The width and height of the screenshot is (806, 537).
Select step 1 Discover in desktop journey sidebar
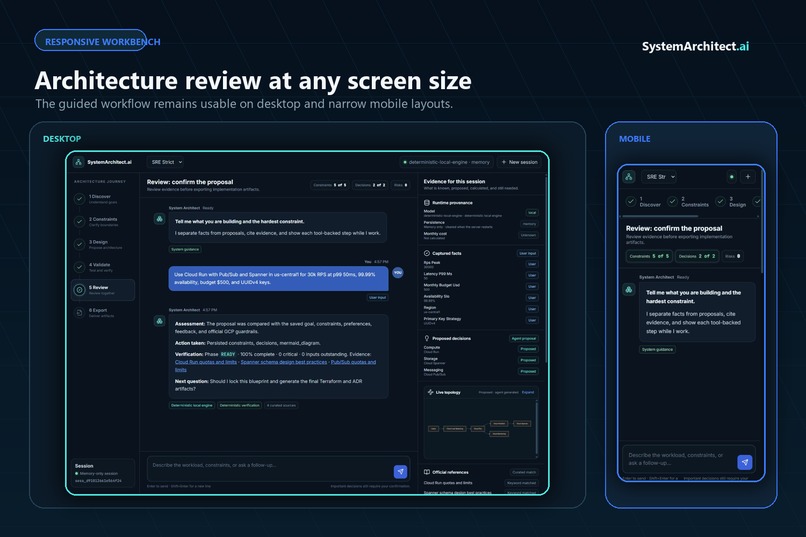point(103,199)
